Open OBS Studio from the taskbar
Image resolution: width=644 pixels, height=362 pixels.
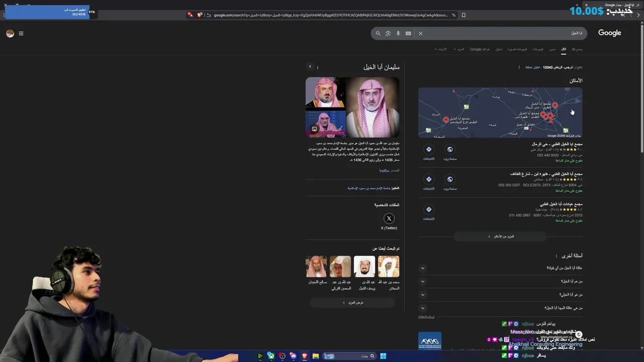click(x=282, y=356)
